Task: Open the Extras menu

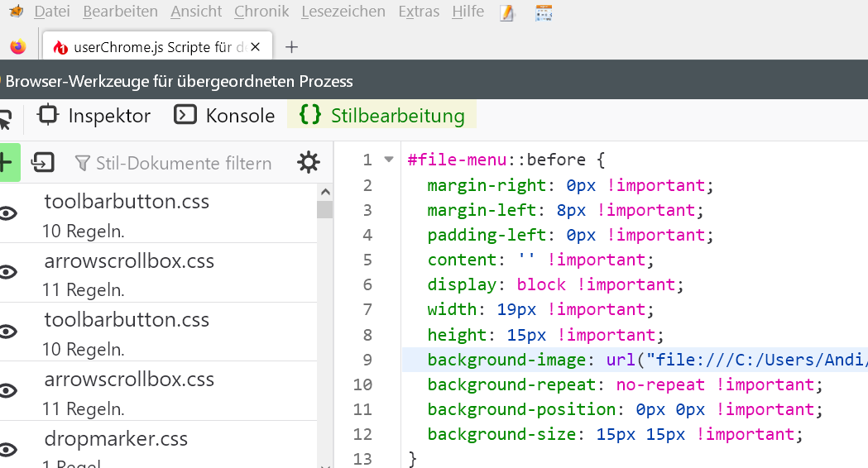Action: tap(419, 12)
